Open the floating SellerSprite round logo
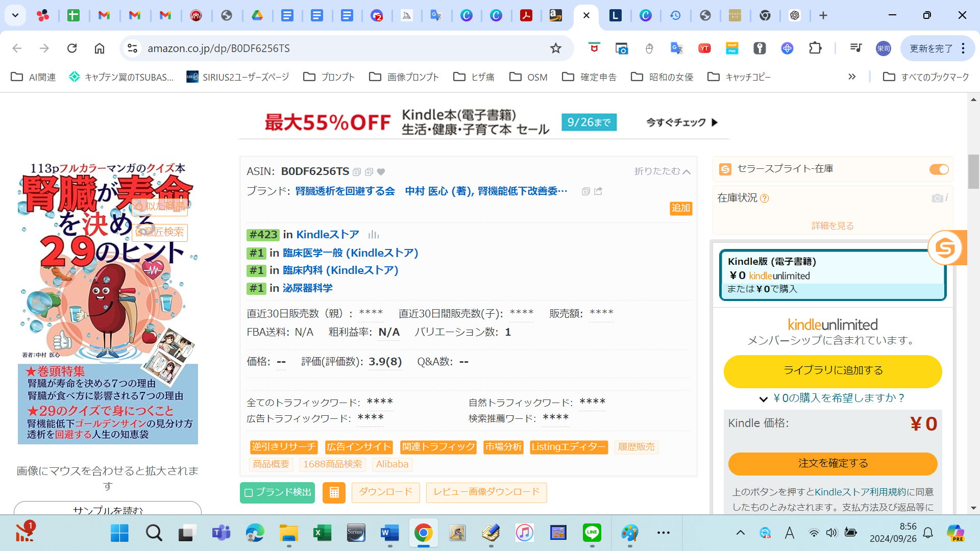The image size is (980, 551). (x=945, y=248)
